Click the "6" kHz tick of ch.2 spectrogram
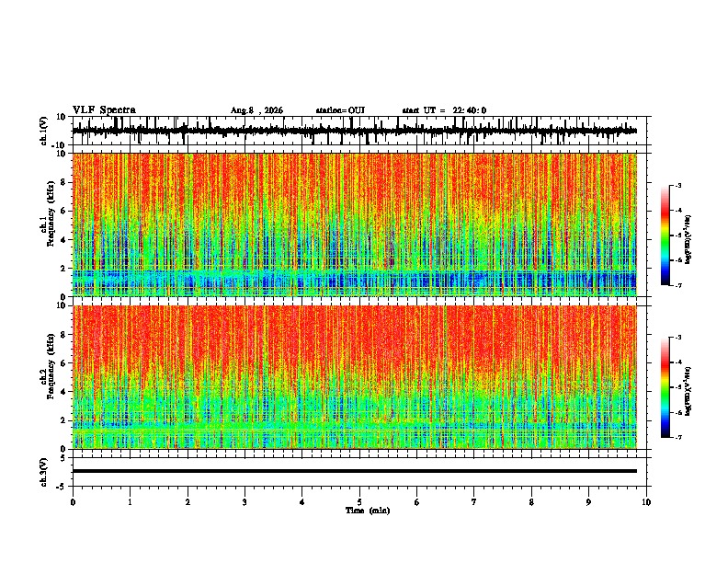Screen dimensions: 728x563 [x=63, y=363]
